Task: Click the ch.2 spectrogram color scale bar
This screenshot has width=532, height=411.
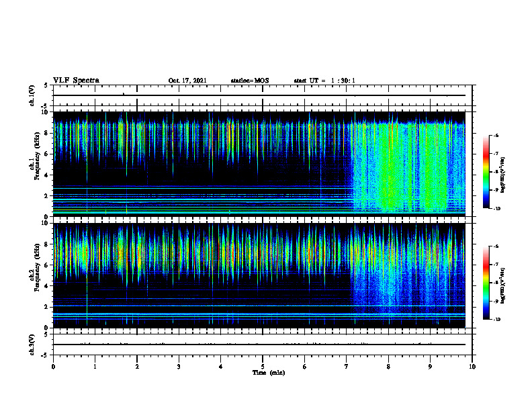Action: [x=486, y=283]
